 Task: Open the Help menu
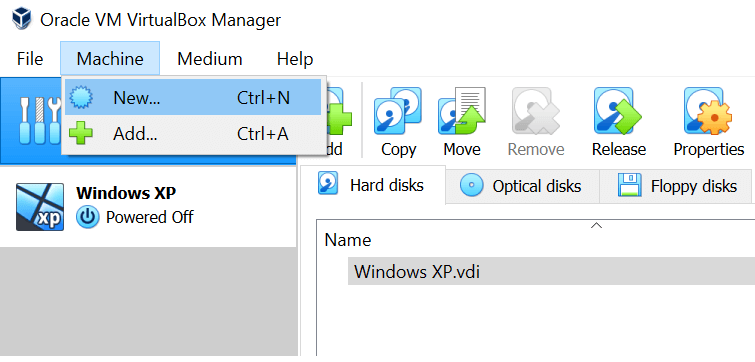[295, 59]
